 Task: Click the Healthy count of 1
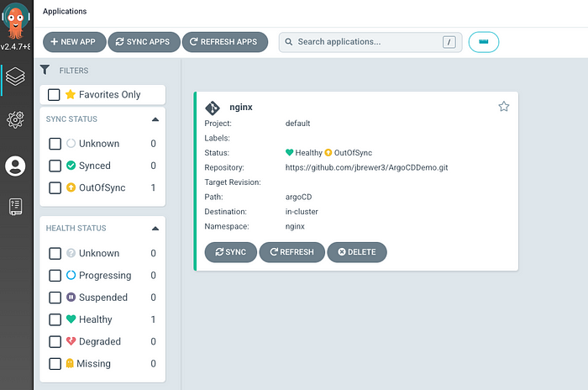[153, 319]
